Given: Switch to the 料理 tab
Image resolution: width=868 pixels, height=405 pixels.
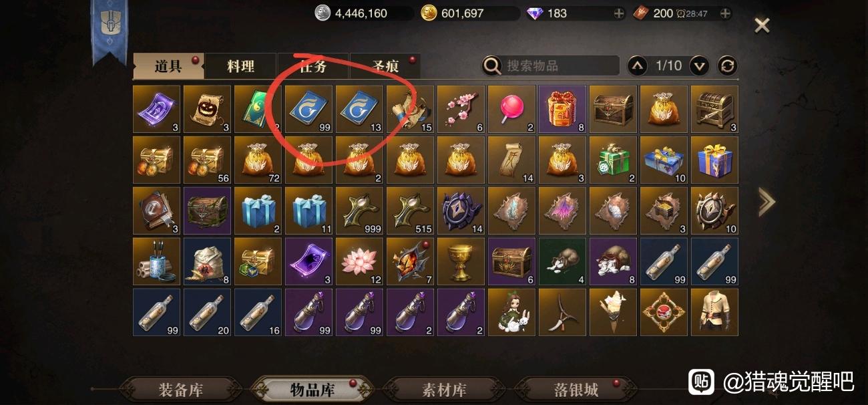Looking at the screenshot, I should click(x=240, y=66).
